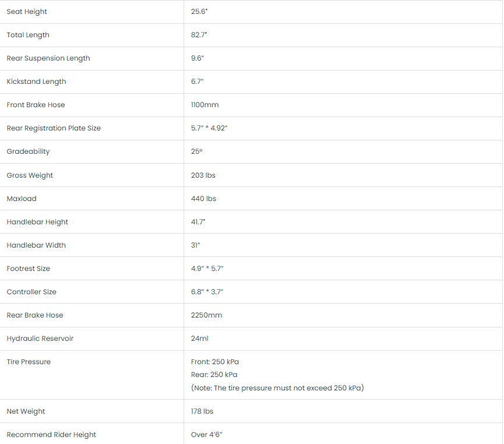
Task: Click the Recommend Rider Height label
Action: point(51,435)
